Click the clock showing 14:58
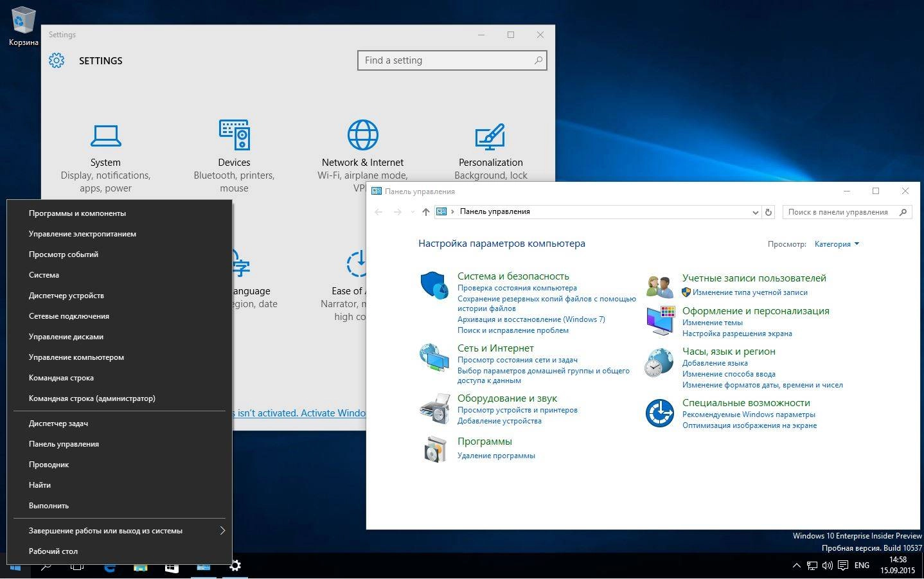This screenshot has height=579, width=924. pyautogui.click(x=898, y=560)
